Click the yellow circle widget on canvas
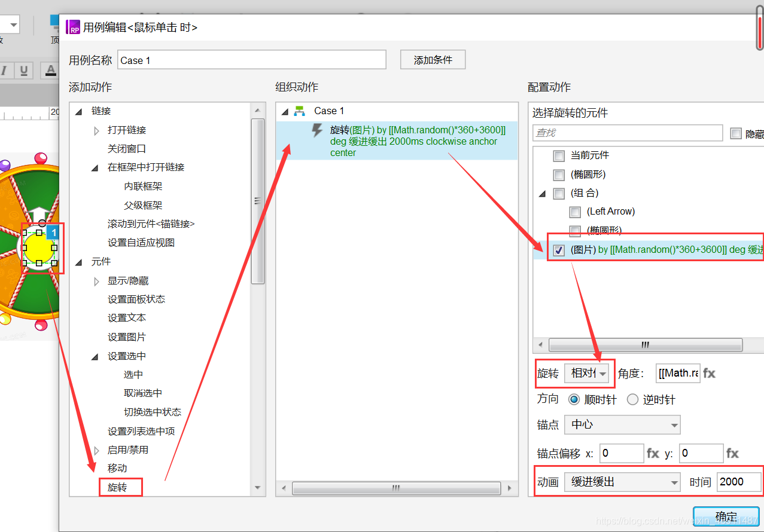 click(x=39, y=248)
